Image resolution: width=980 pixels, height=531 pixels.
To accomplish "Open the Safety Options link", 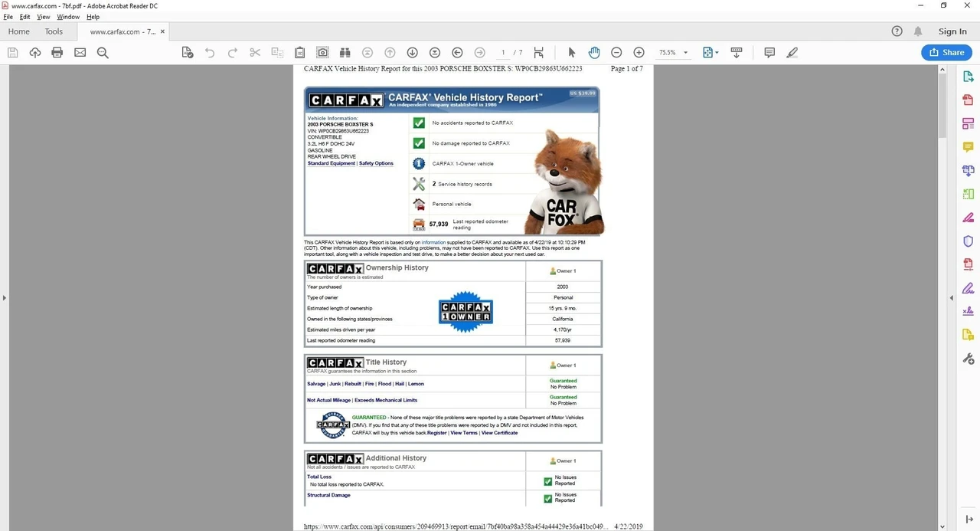I will [376, 163].
